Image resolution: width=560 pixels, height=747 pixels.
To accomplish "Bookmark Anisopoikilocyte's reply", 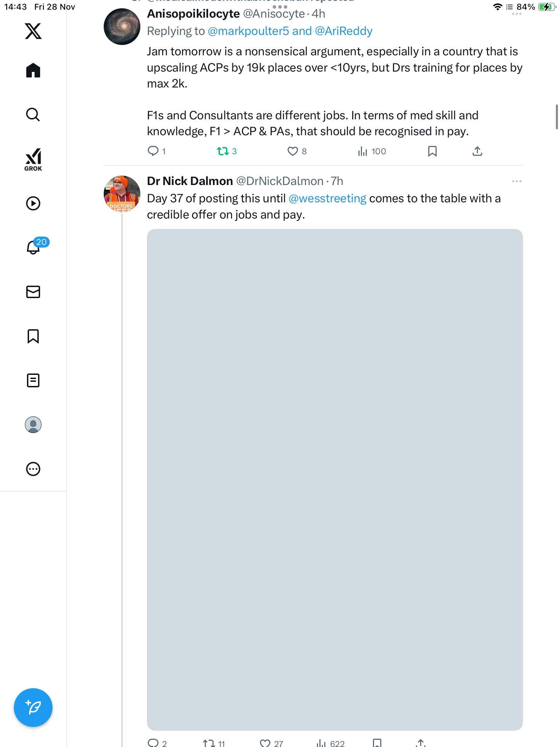I will click(432, 151).
